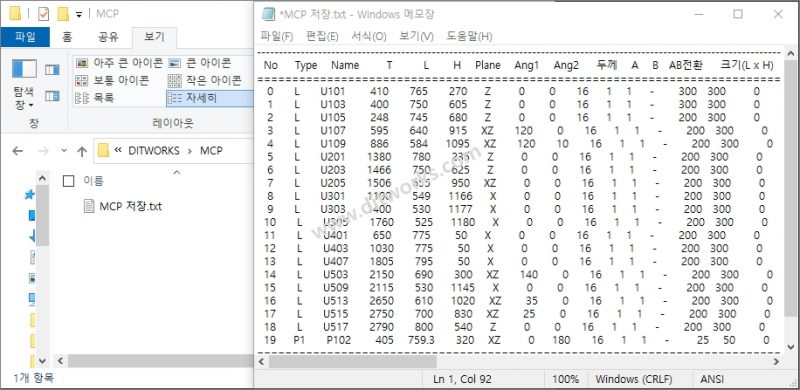Click DITWORKS in the address bar
Screen dimensions: 800x390
tap(154, 151)
